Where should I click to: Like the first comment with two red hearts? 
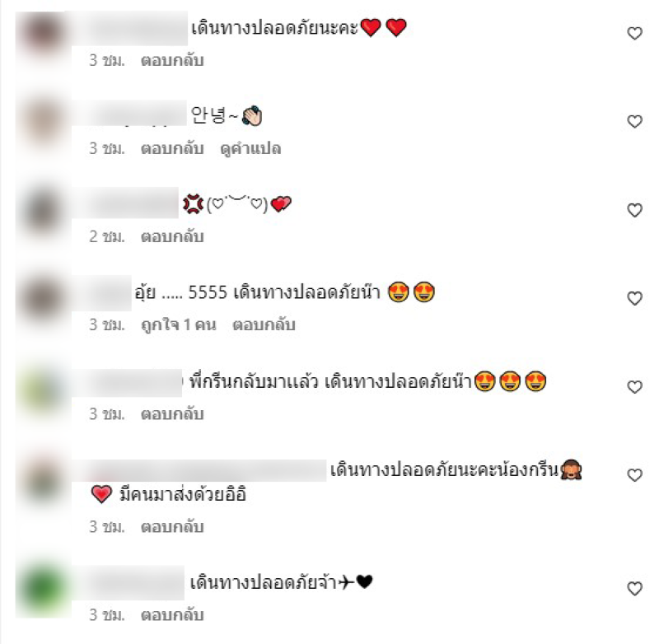pyautogui.click(x=634, y=33)
